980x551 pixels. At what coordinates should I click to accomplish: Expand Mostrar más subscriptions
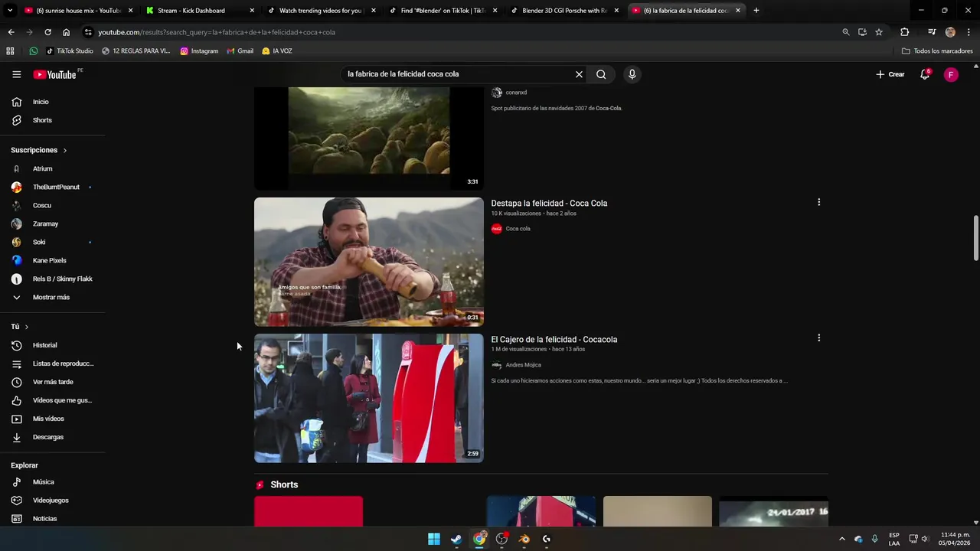[x=51, y=297]
